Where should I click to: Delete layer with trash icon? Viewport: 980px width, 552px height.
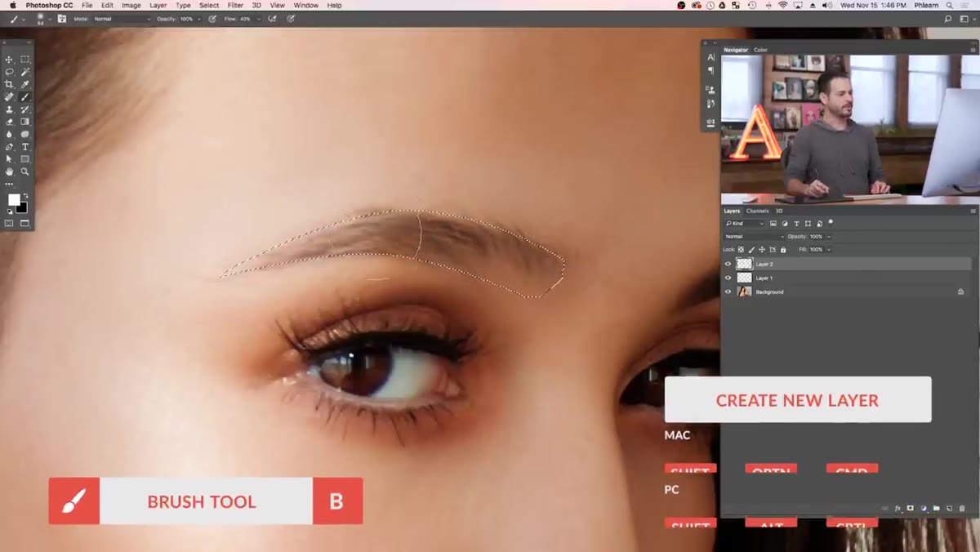962,508
